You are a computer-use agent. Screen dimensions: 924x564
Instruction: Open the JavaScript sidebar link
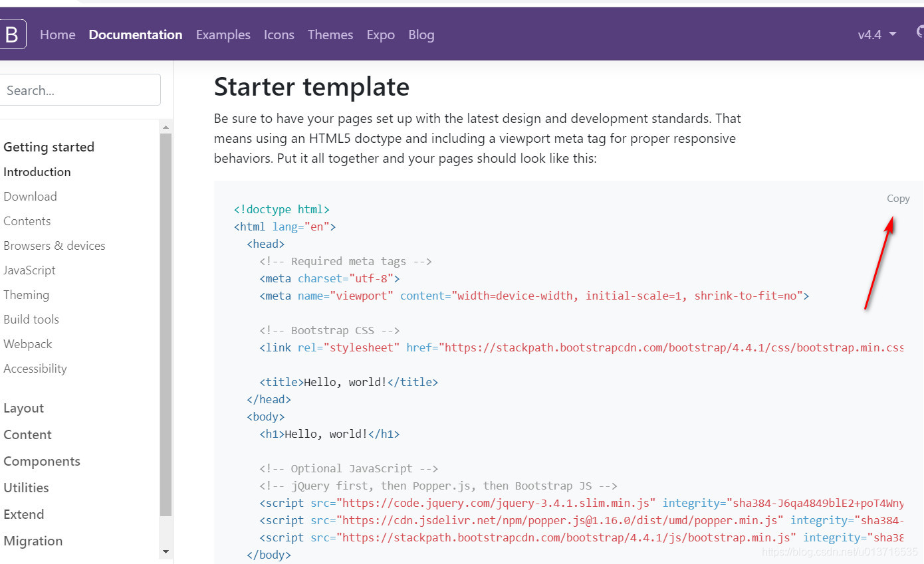point(29,270)
